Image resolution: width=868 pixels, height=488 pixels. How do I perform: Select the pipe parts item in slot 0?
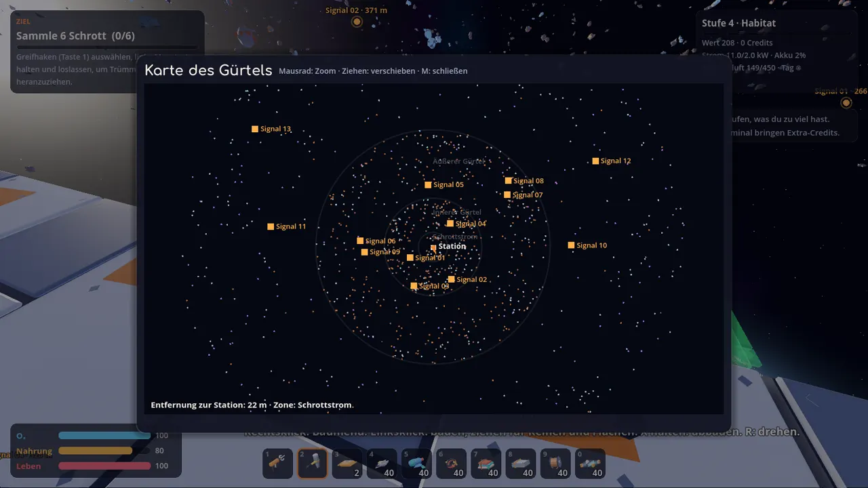tap(591, 464)
